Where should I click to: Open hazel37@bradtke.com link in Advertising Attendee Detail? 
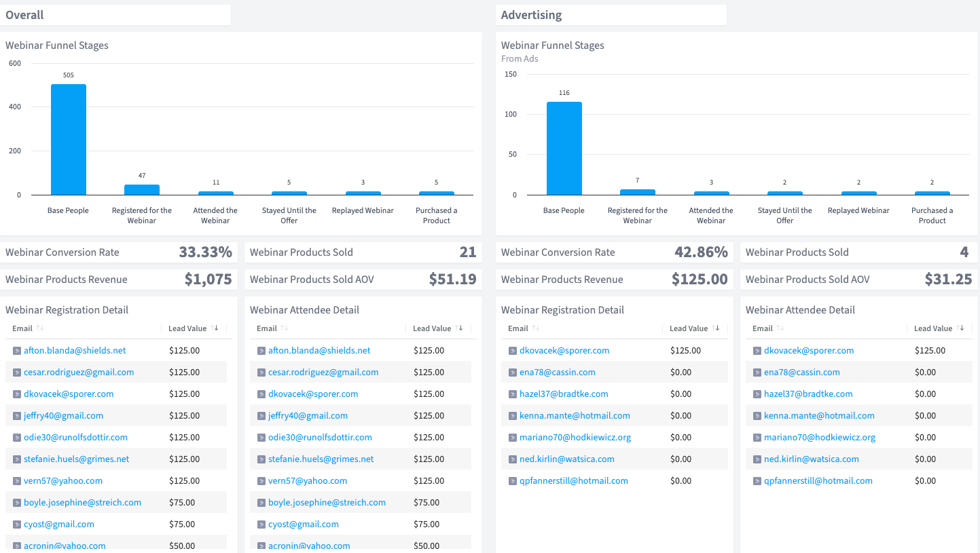click(x=808, y=394)
